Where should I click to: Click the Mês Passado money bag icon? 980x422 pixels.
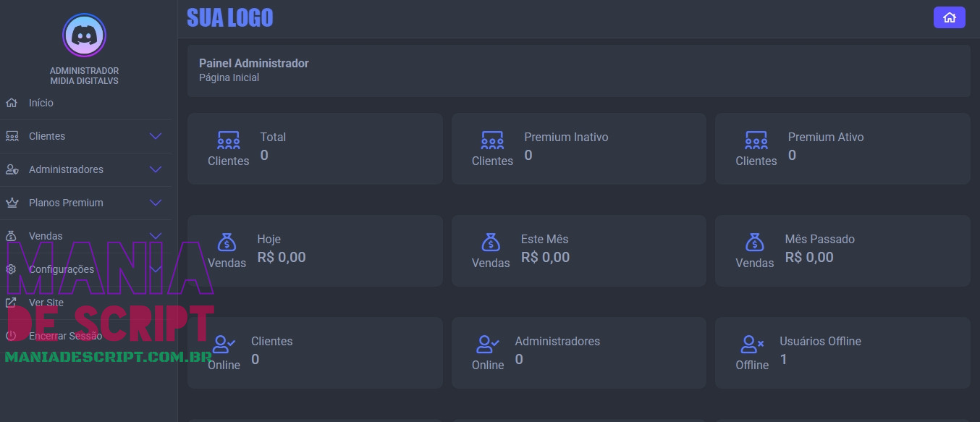coord(754,242)
